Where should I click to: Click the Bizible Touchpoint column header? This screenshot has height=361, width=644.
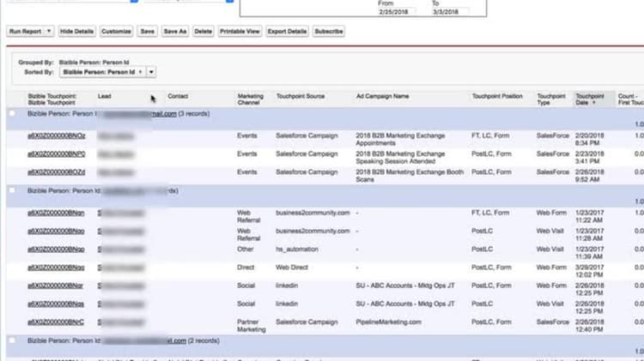tap(52, 99)
